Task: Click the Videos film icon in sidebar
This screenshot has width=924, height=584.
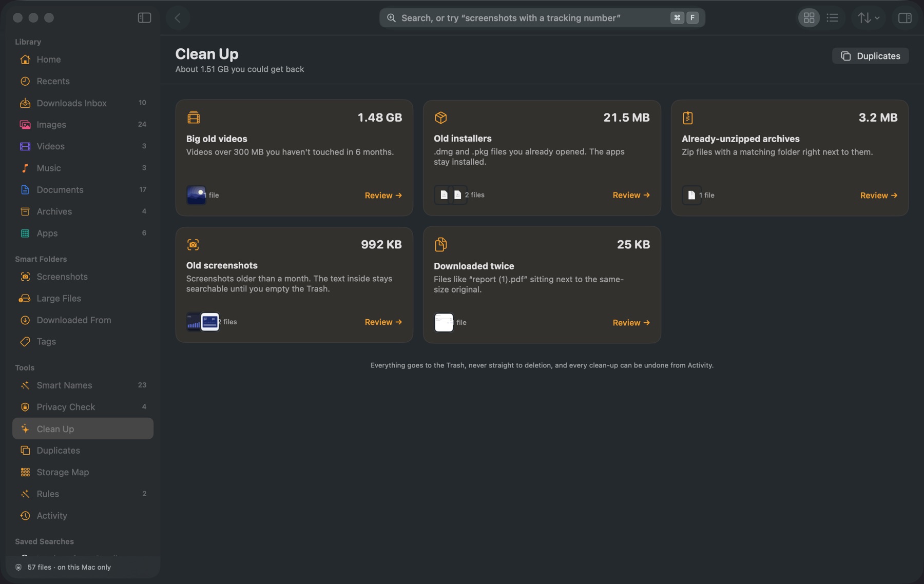Action: [x=25, y=146]
